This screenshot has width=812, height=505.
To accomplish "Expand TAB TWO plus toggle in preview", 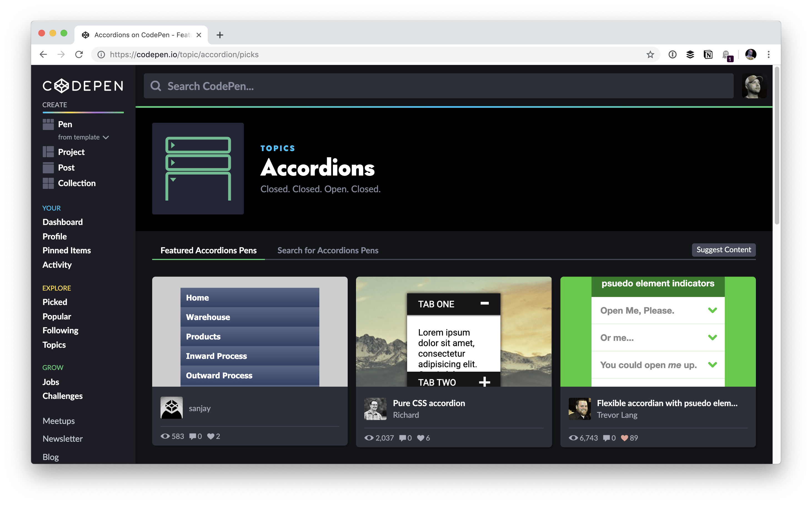I will tap(485, 382).
